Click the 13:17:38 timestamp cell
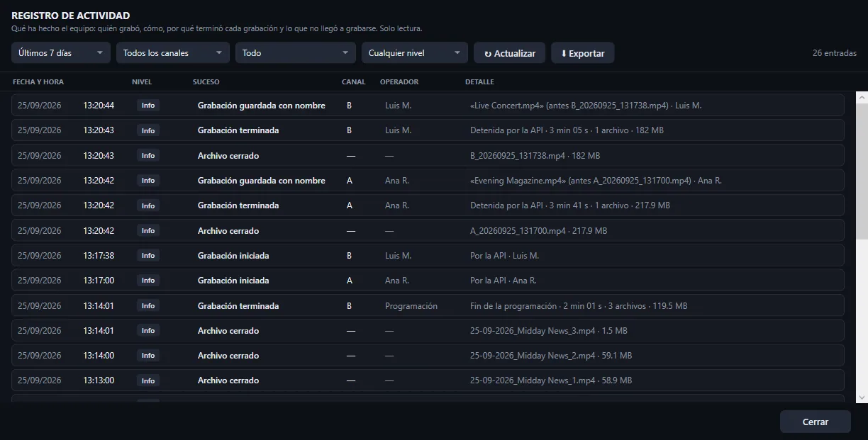Viewport: 868px width, 440px height. [x=99, y=256]
